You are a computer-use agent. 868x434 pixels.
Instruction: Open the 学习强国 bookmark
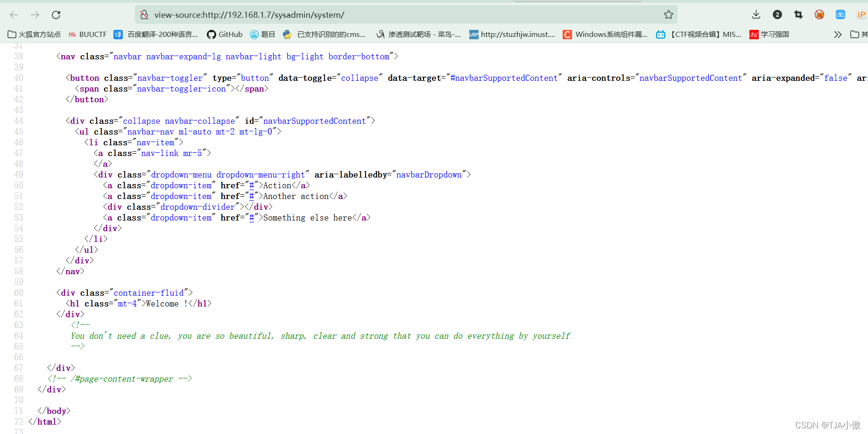click(769, 34)
